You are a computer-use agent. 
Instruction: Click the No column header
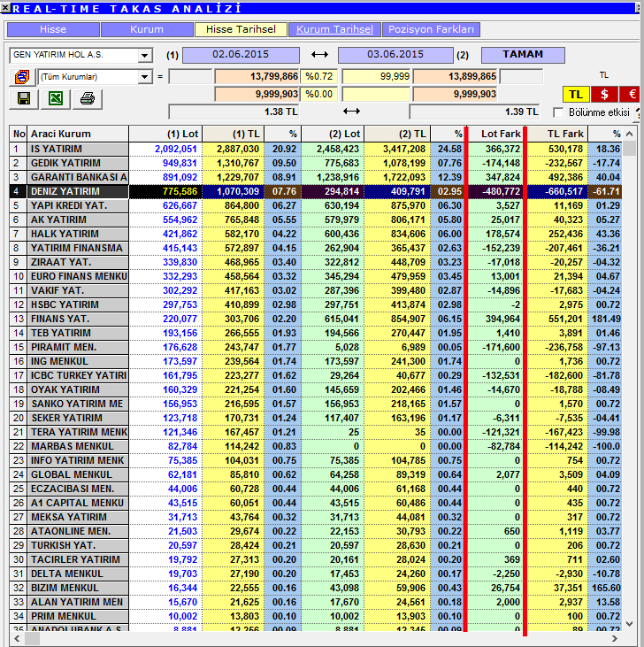(19, 134)
